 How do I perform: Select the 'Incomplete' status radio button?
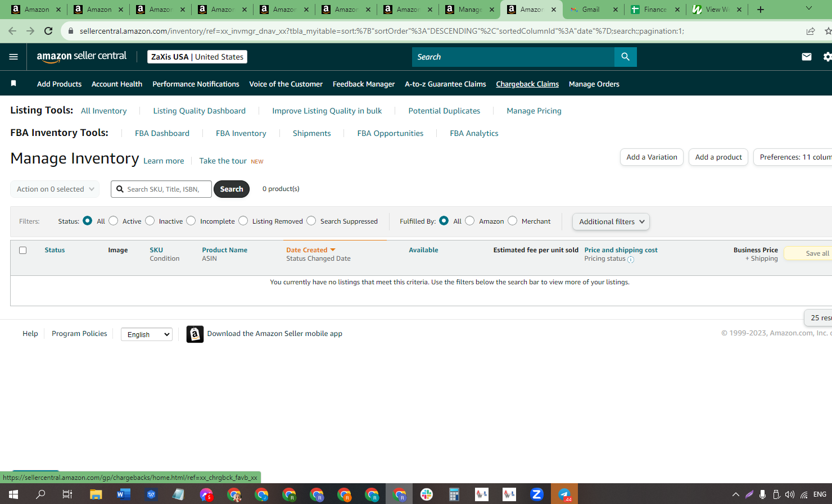click(x=191, y=221)
